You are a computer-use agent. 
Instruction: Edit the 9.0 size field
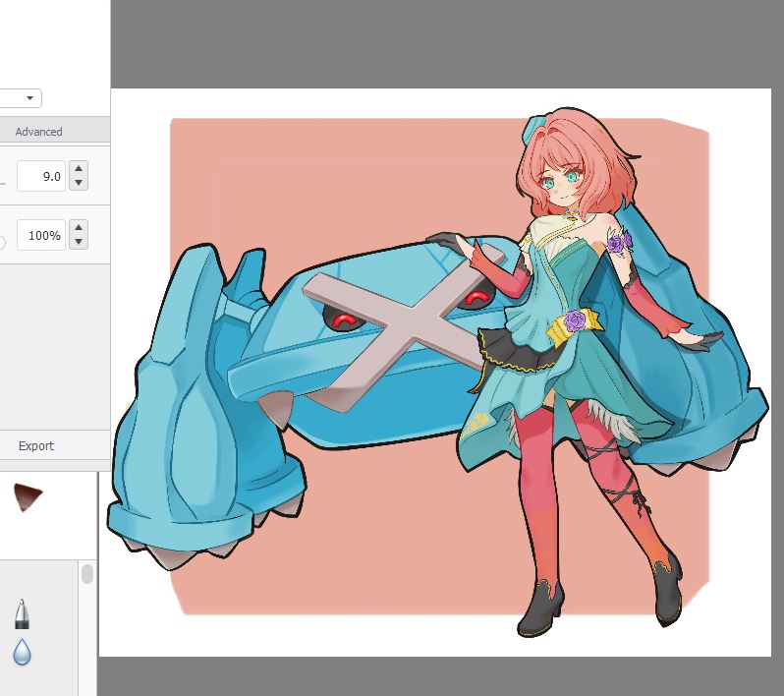[41, 176]
